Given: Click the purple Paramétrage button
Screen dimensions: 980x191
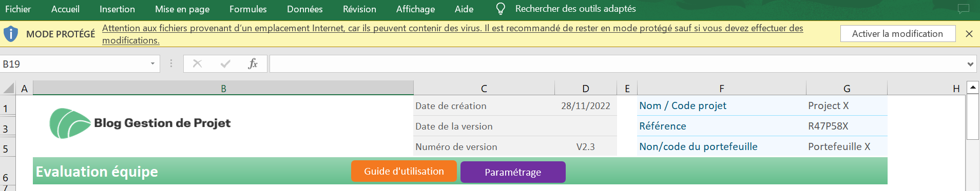Looking at the screenshot, I should (x=513, y=172).
